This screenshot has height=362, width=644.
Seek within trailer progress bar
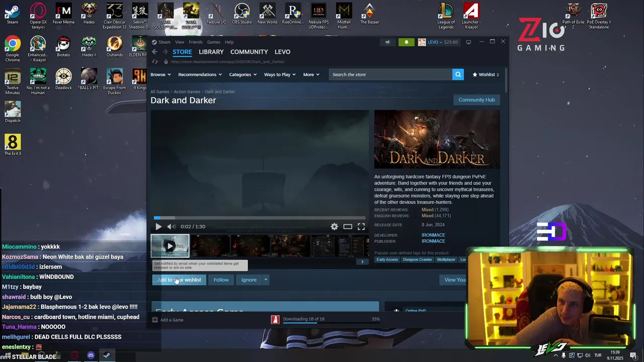point(260,218)
